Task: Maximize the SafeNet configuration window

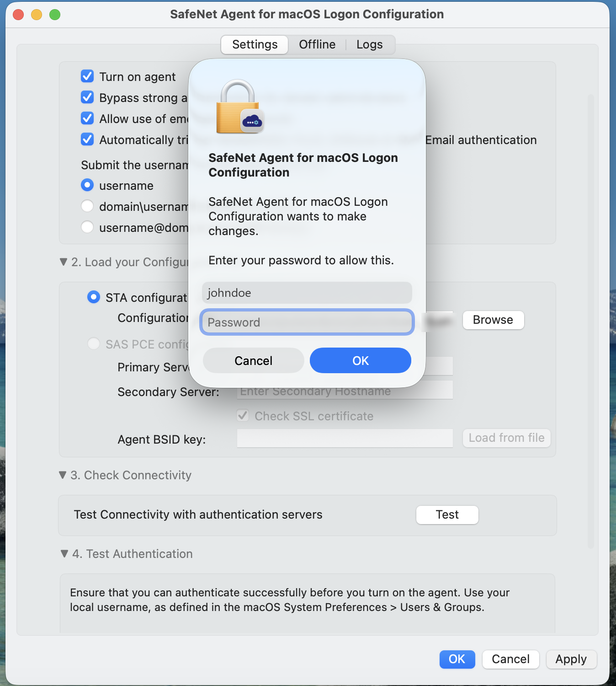Action: (x=55, y=15)
